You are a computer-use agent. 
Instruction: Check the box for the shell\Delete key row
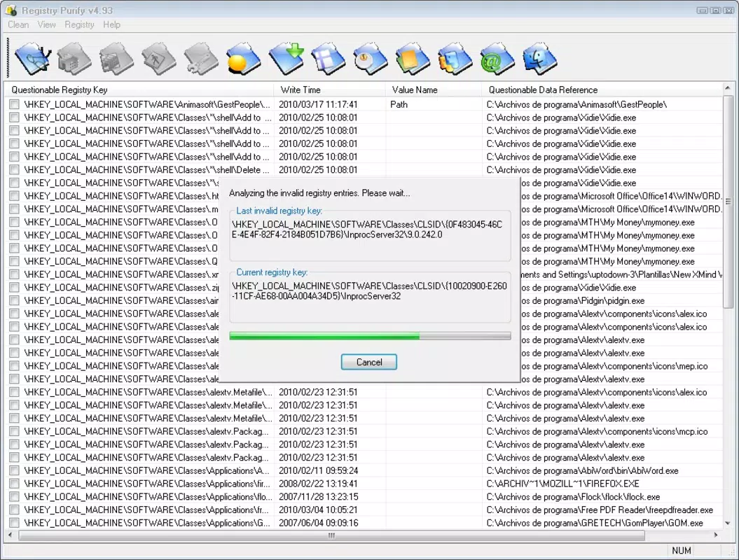[14, 169]
